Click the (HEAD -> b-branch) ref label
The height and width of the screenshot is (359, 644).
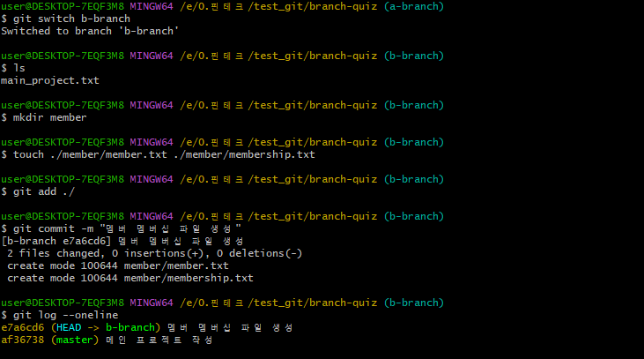coord(106,328)
